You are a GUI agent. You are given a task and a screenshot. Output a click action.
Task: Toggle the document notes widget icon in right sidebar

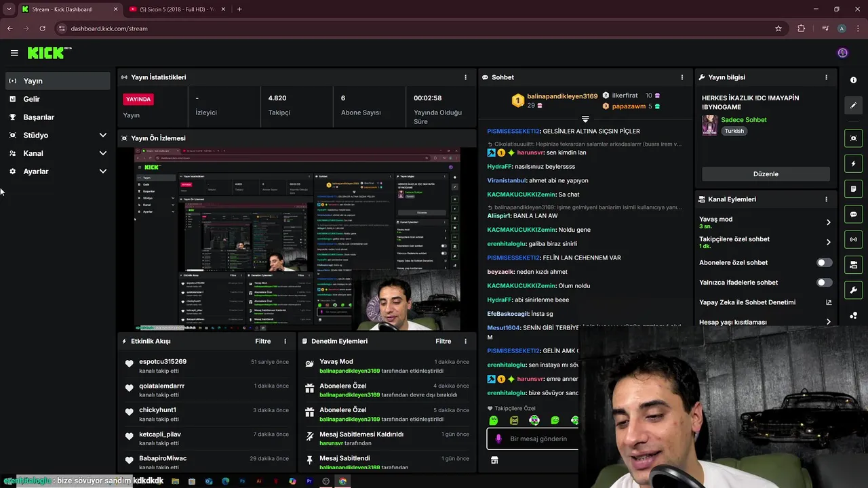(x=853, y=188)
